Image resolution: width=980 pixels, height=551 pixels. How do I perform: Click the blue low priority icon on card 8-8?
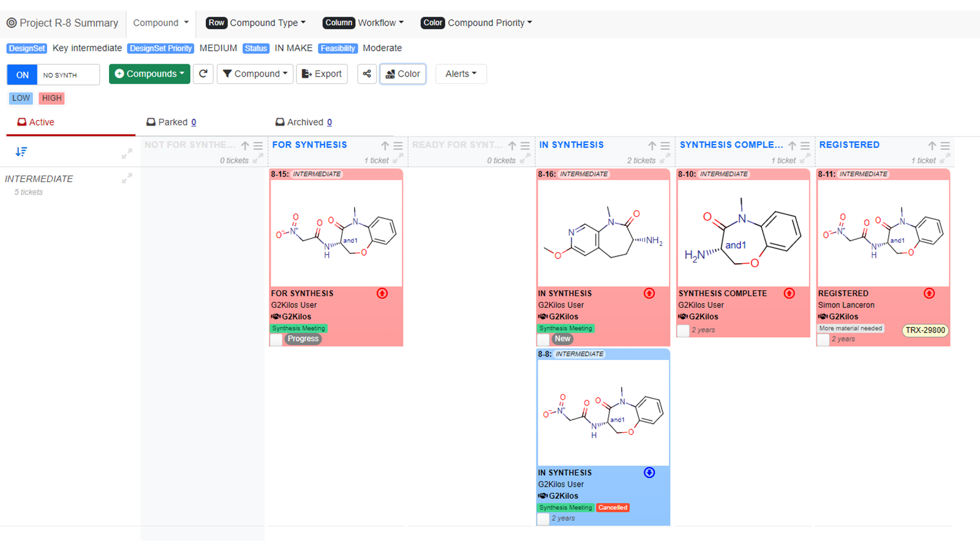click(x=649, y=473)
